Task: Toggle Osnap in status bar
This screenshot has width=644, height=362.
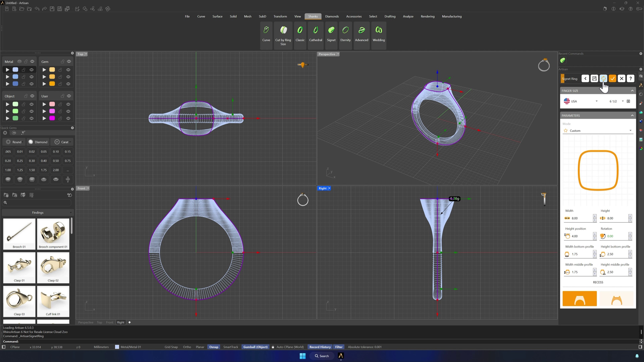Action: [x=214, y=347]
